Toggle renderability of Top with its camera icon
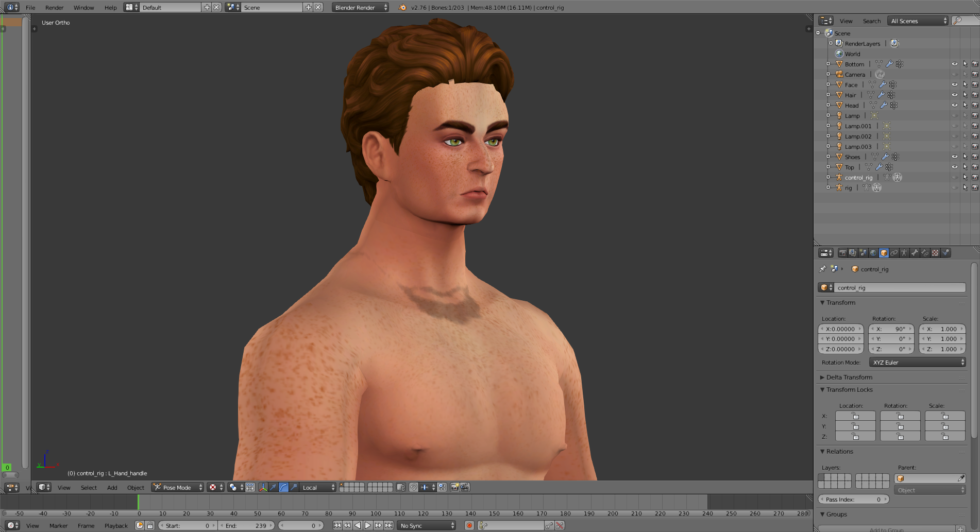This screenshot has height=532, width=980. 975,167
